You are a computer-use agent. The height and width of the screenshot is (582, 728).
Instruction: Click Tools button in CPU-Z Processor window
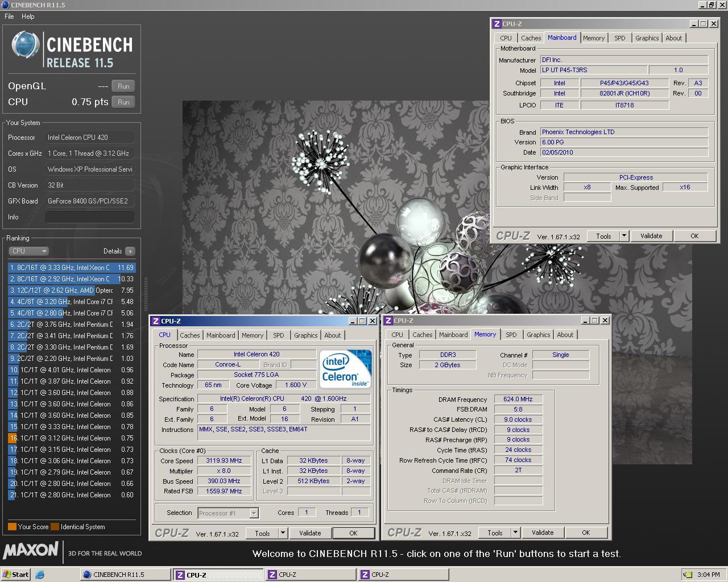[x=262, y=533]
